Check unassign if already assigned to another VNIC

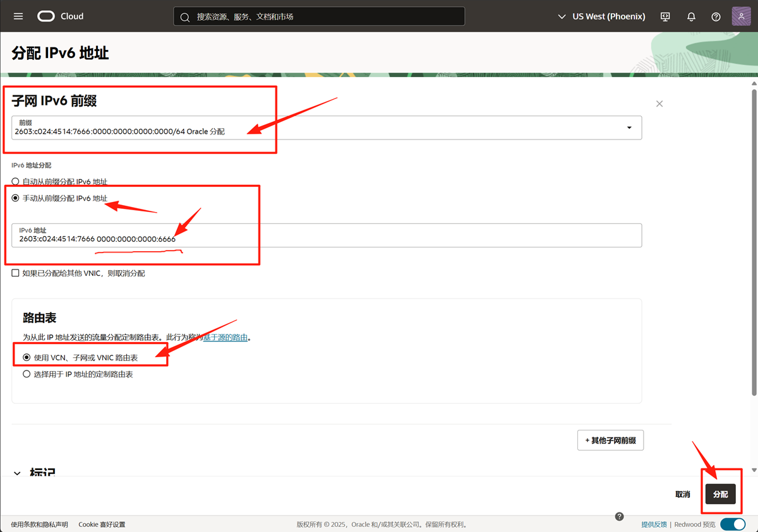click(x=16, y=273)
